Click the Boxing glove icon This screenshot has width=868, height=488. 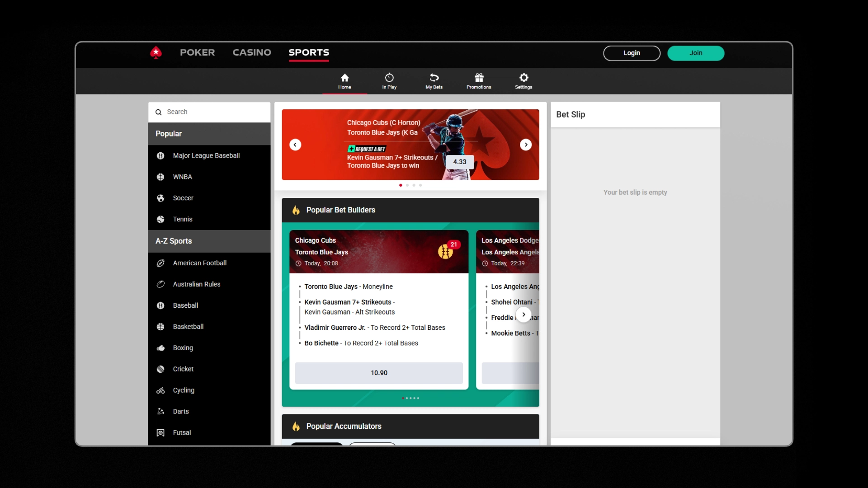pos(160,348)
